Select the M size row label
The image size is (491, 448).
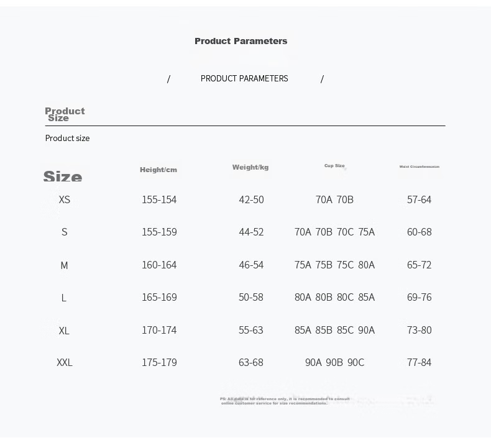click(64, 265)
